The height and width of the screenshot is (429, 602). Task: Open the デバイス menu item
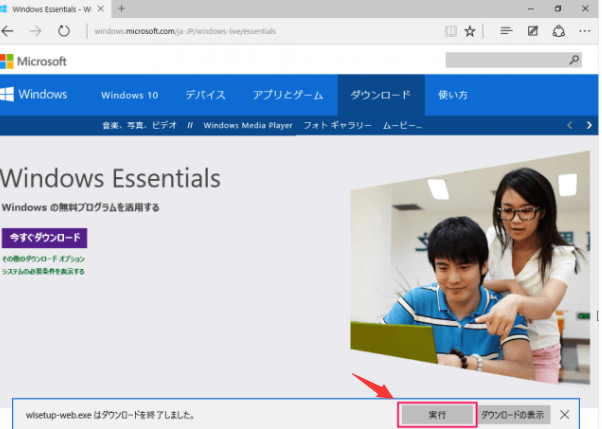click(205, 95)
